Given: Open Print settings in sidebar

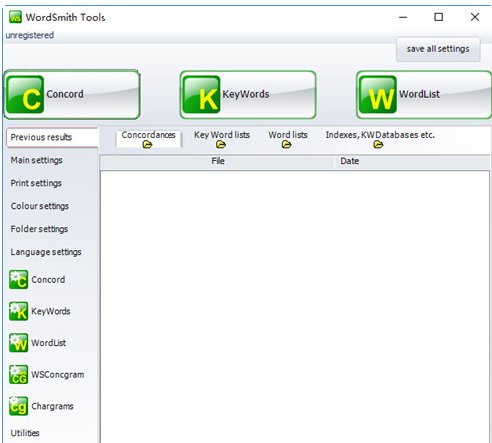Looking at the screenshot, I should [x=36, y=183].
